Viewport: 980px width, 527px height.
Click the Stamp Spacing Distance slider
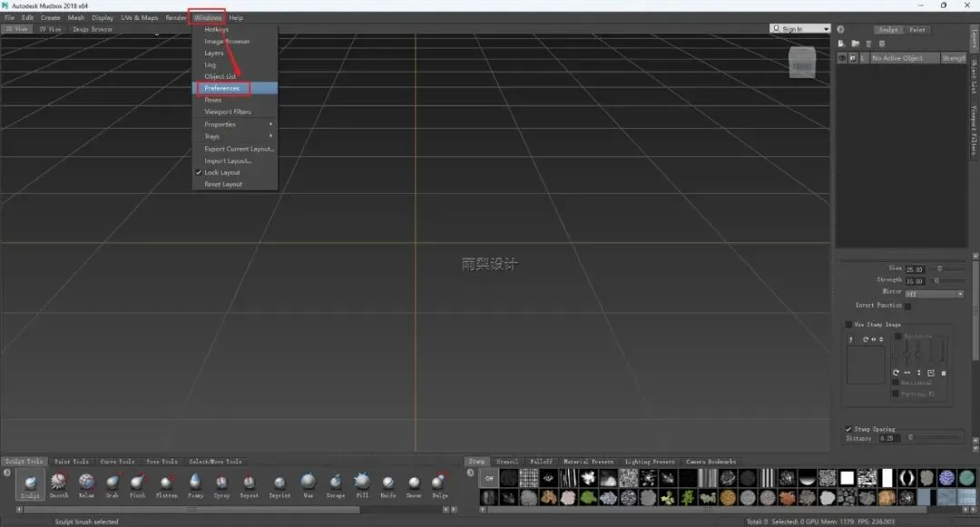(935, 438)
